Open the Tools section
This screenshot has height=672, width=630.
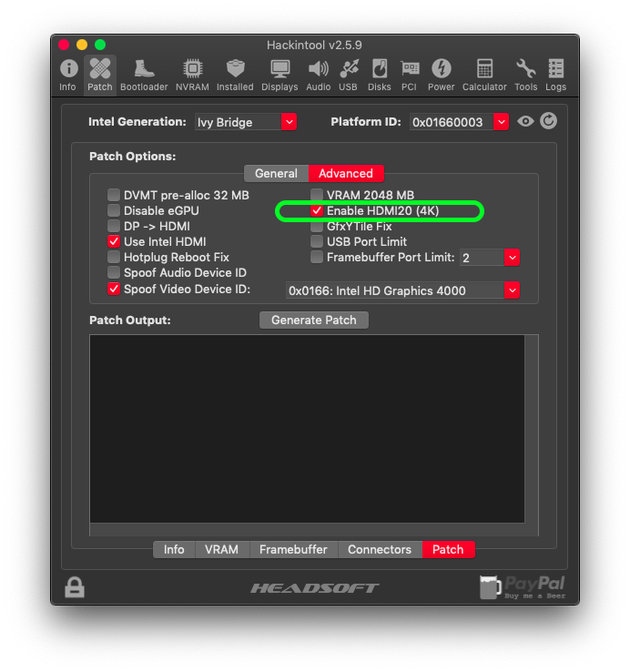click(x=526, y=75)
